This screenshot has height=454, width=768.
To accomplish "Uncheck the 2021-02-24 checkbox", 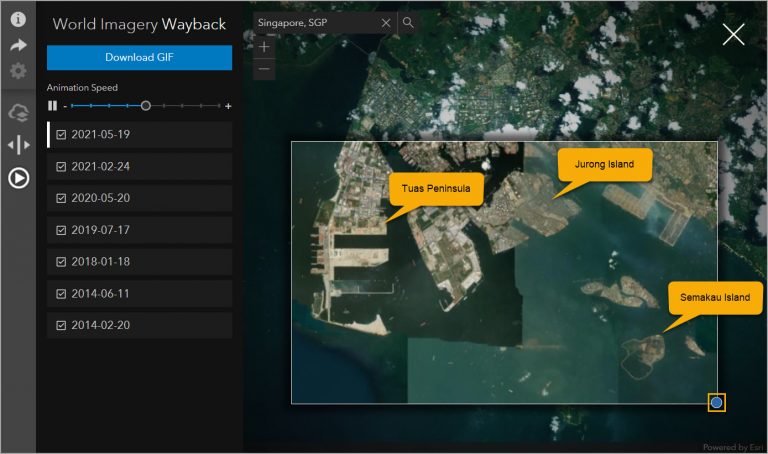I will tap(61, 167).
